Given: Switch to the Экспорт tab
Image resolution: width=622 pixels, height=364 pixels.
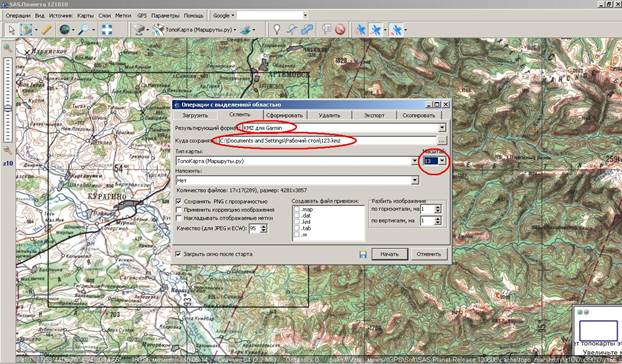Looking at the screenshot, I should pos(374,115).
